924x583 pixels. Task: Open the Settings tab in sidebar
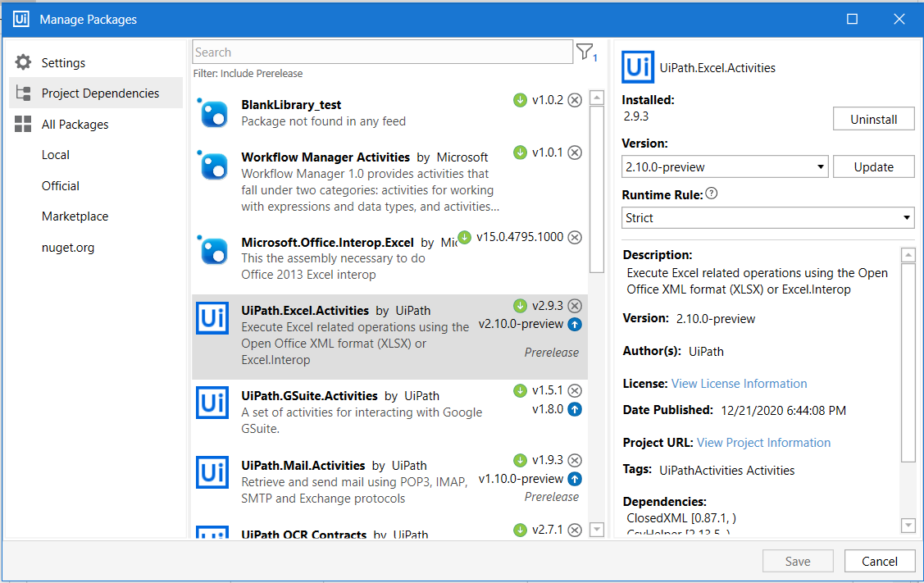coord(63,63)
